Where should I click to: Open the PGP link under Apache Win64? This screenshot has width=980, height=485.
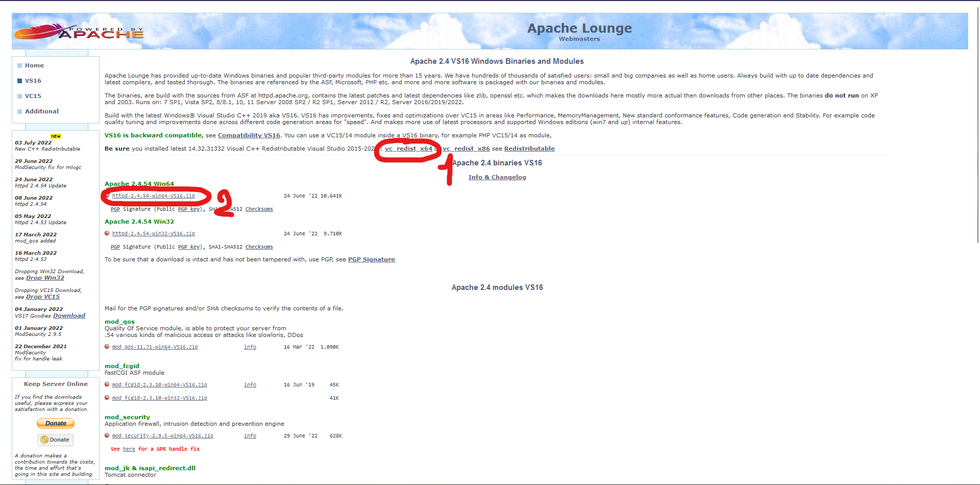click(x=115, y=209)
